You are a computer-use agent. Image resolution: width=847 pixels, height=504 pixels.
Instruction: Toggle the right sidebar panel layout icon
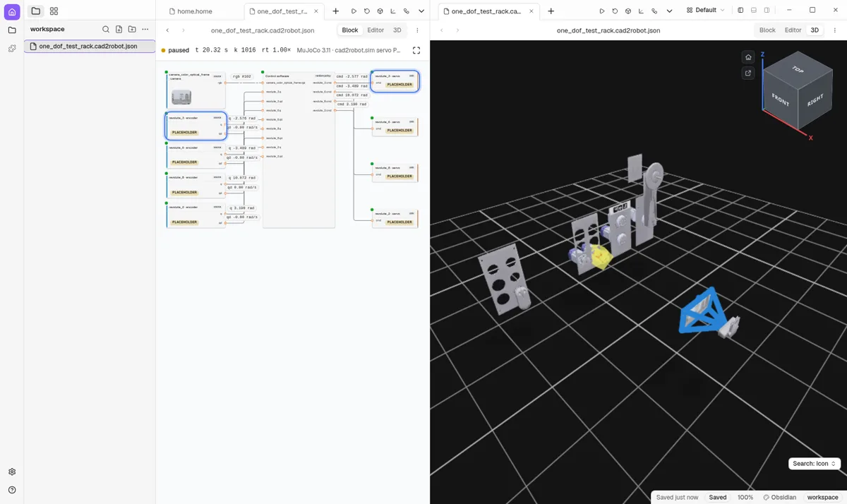tap(767, 11)
